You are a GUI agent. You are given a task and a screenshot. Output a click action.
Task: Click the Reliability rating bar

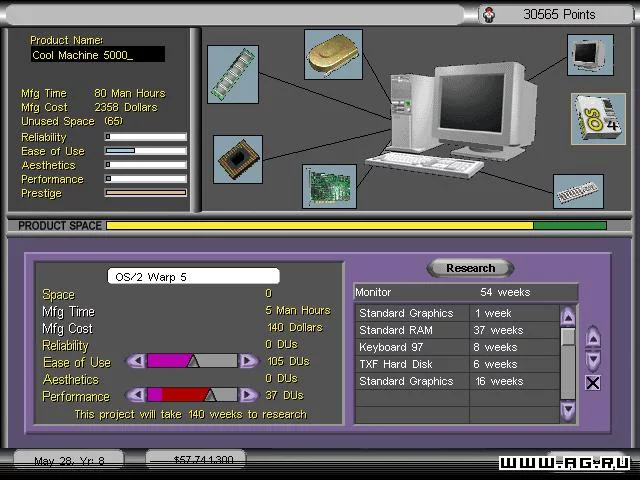(146, 137)
